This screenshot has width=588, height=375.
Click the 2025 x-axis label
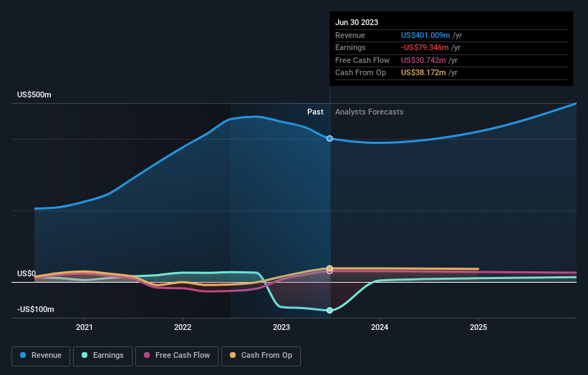(478, 327)
